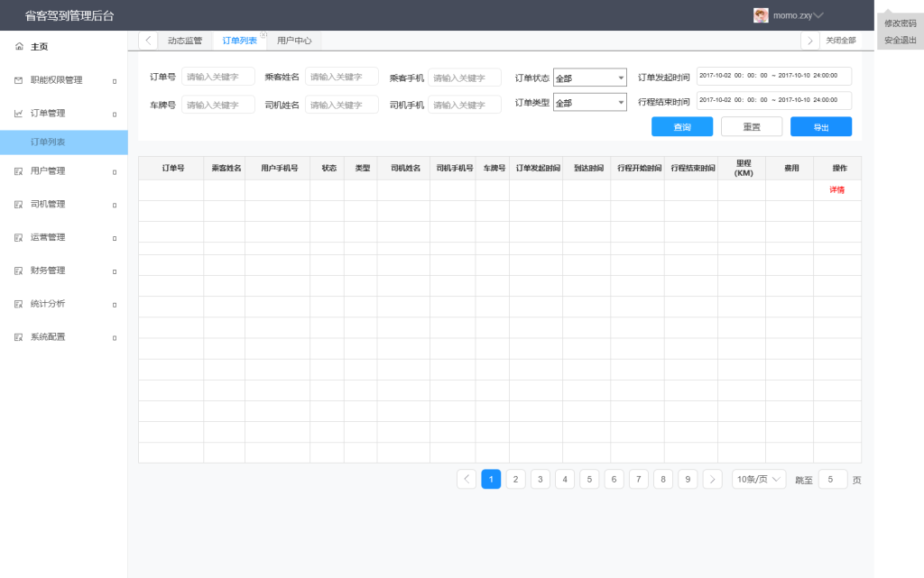Click the home icon beside 主页
The height and width of the screenshot is (578, 924).
click(x=19, y=46)
